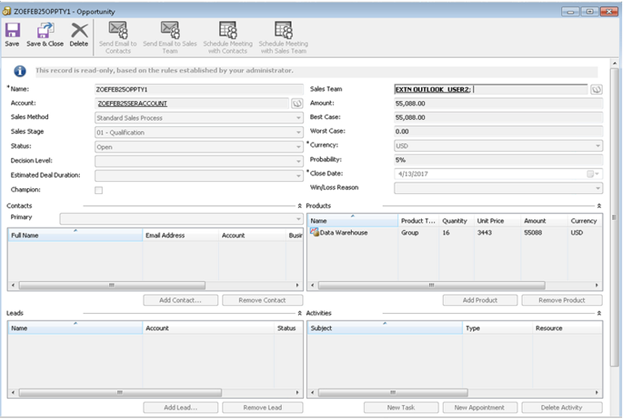Click Schedule Meeting with Contacts icon
The width and height of the screenshot is (623, 419).
tap(227, 30)
